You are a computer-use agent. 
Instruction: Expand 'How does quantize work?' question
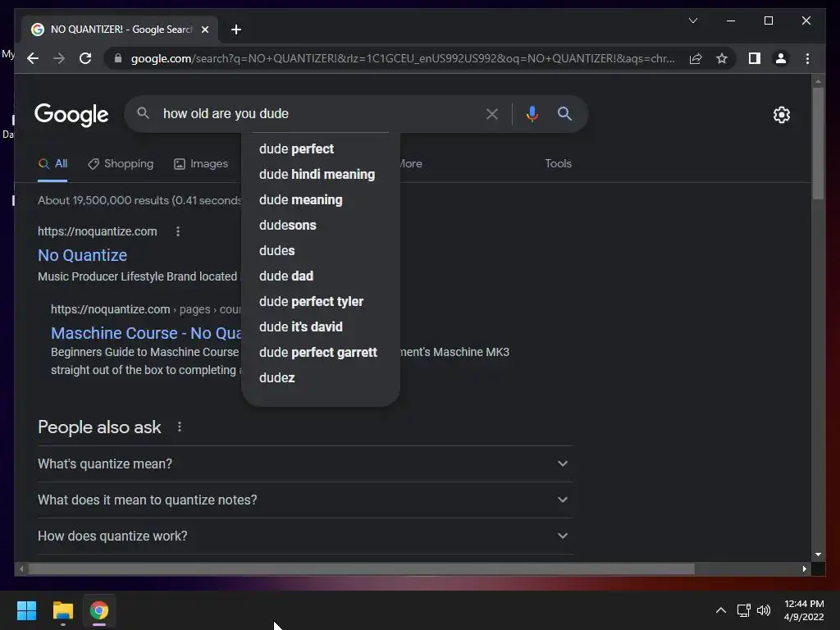305,536
